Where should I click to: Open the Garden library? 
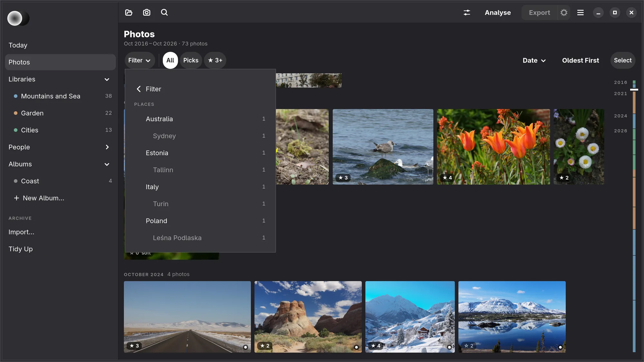[60, 113]
